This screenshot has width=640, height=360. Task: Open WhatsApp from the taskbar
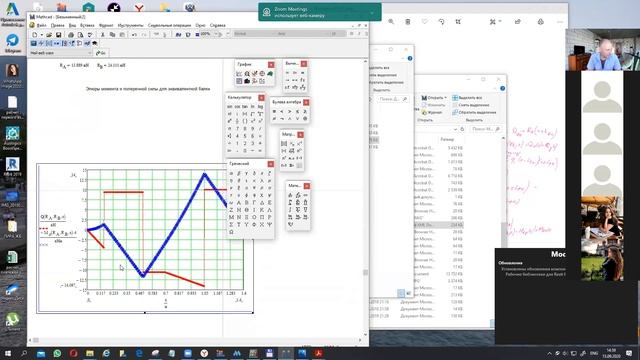pyautogui.click(x=57, y=353)
